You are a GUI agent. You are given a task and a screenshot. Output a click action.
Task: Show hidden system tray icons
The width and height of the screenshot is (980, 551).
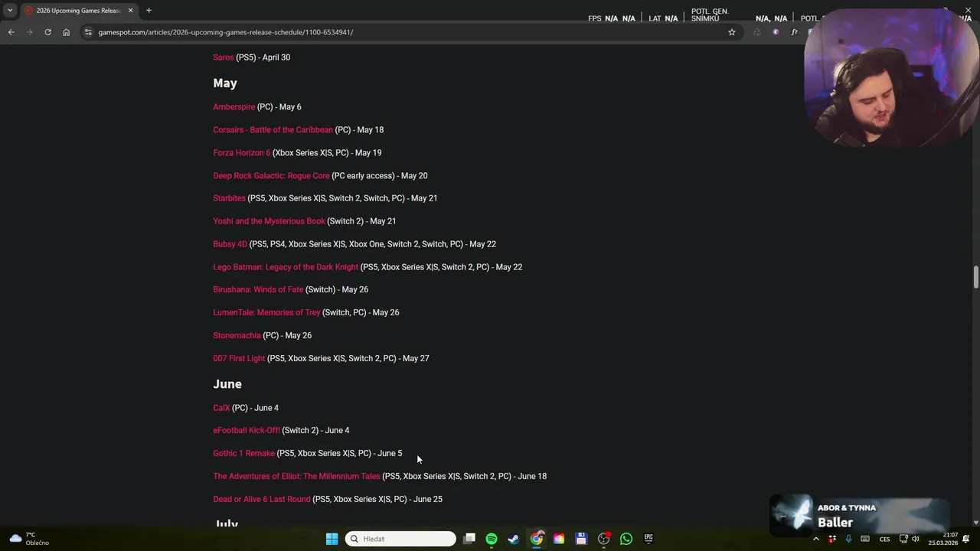point(815,539)
